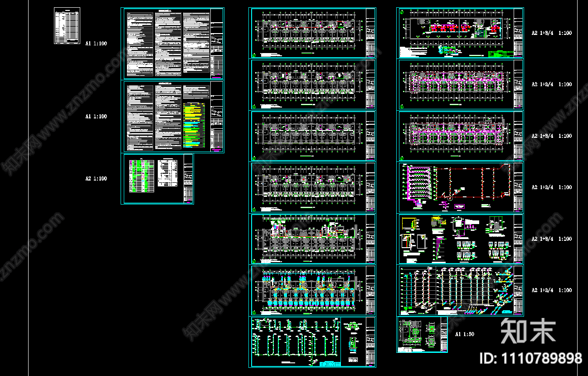Select the A2 sheet with green material table
The height and width of the screenshot is (376, 588).
(x=157, y=179)
